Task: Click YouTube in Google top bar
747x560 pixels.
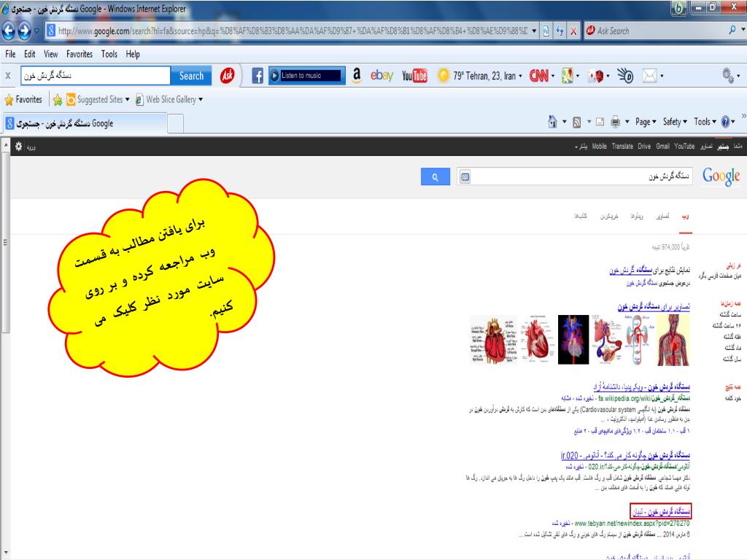Action: point(684,146)
